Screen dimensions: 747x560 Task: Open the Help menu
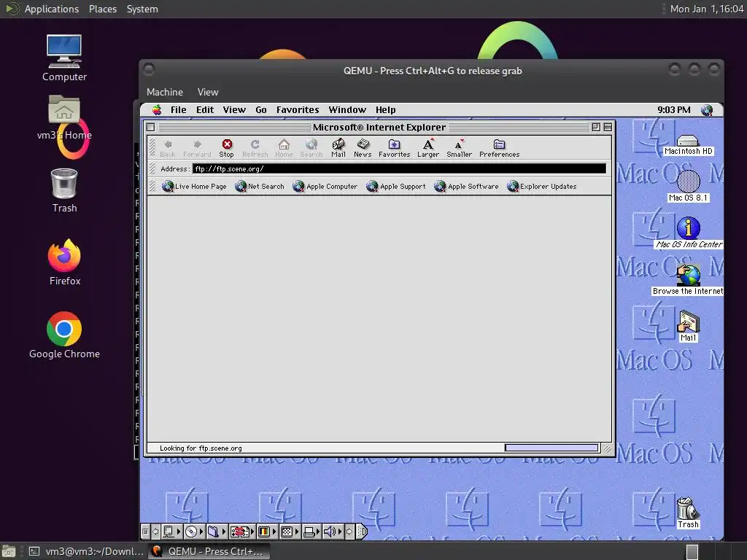(385, 110)
